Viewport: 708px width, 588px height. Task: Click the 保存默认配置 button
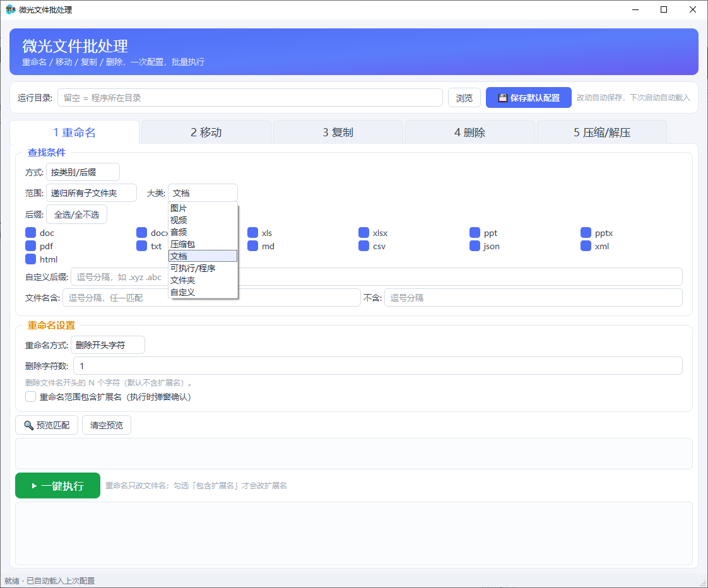coord(529,98)
